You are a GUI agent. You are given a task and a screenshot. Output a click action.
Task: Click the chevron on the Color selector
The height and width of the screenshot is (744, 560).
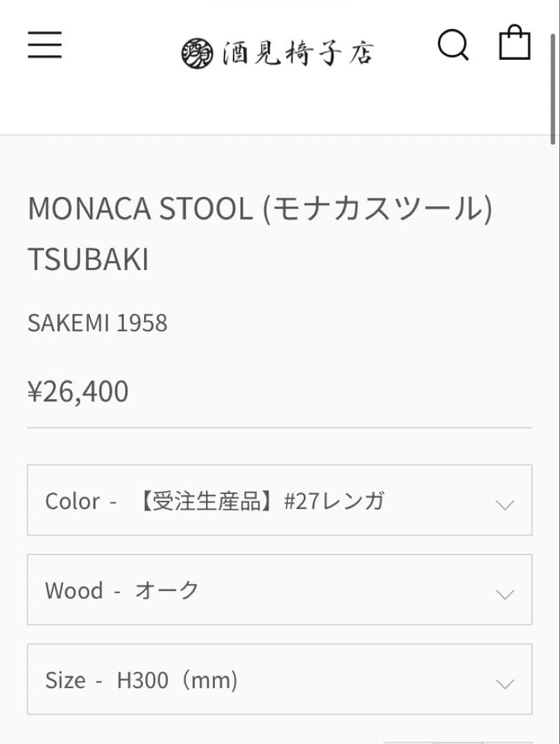coord(504,503)
